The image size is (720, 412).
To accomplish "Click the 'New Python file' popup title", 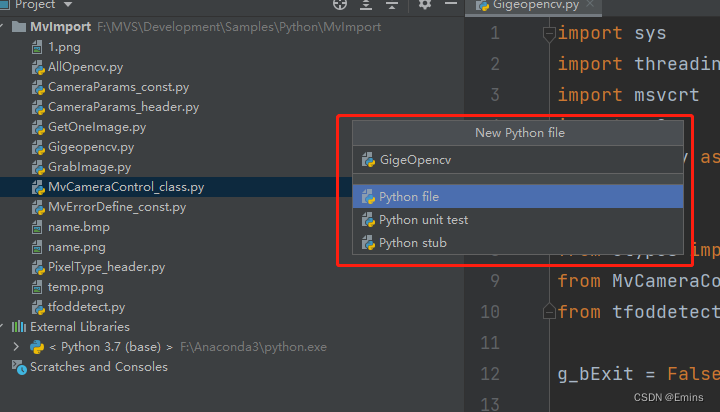I will 520,133.
